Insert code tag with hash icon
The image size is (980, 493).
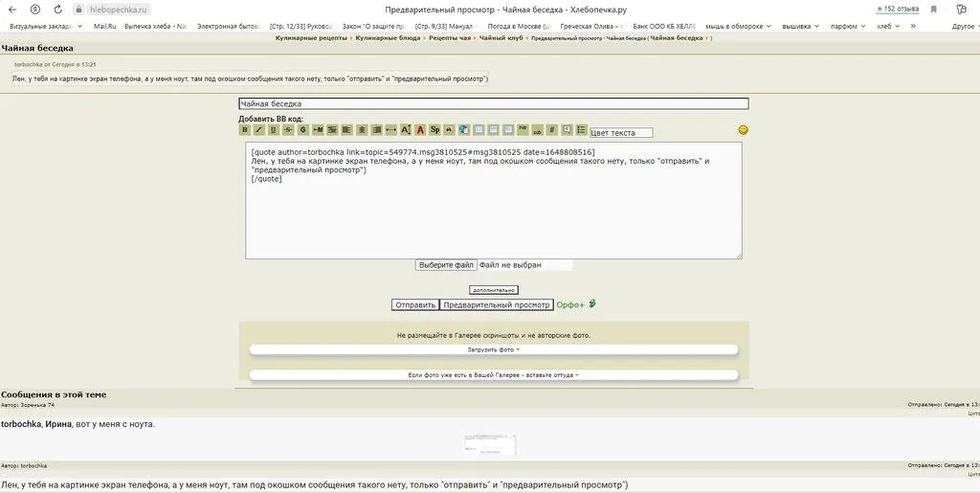point(552,130)
